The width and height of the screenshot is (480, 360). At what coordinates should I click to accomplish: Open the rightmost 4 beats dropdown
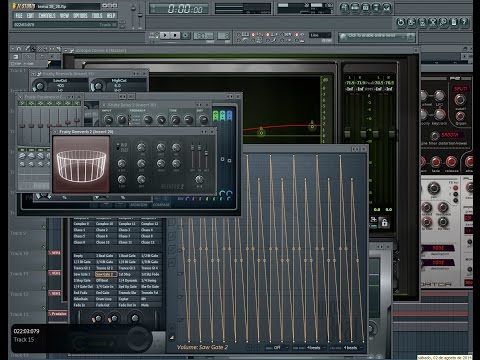coord(347,348)
